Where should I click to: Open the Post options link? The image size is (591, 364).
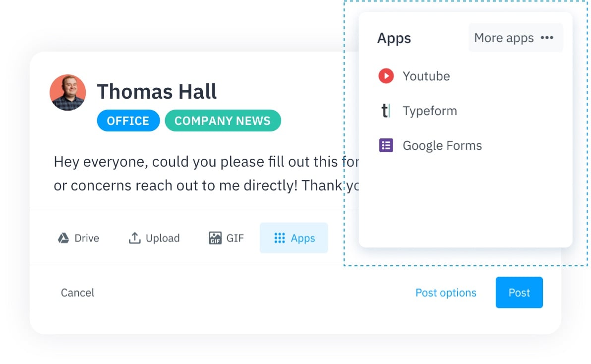click(x=446, y=293)
